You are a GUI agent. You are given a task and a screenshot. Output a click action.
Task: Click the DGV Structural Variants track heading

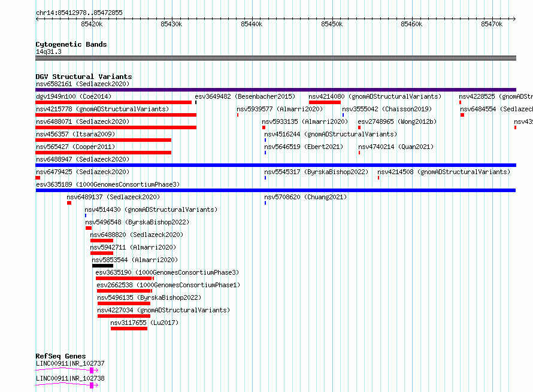[x=84, y=77]
